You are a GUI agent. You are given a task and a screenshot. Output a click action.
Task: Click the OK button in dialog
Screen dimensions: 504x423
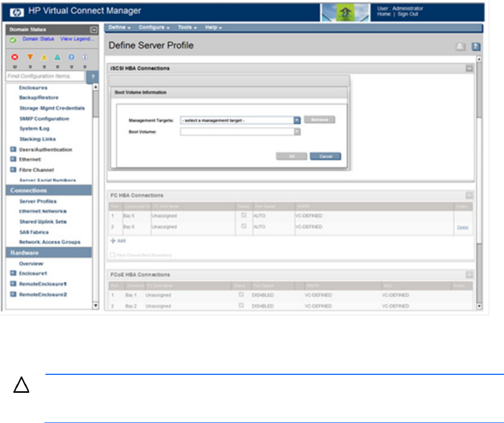pos(291,157)
